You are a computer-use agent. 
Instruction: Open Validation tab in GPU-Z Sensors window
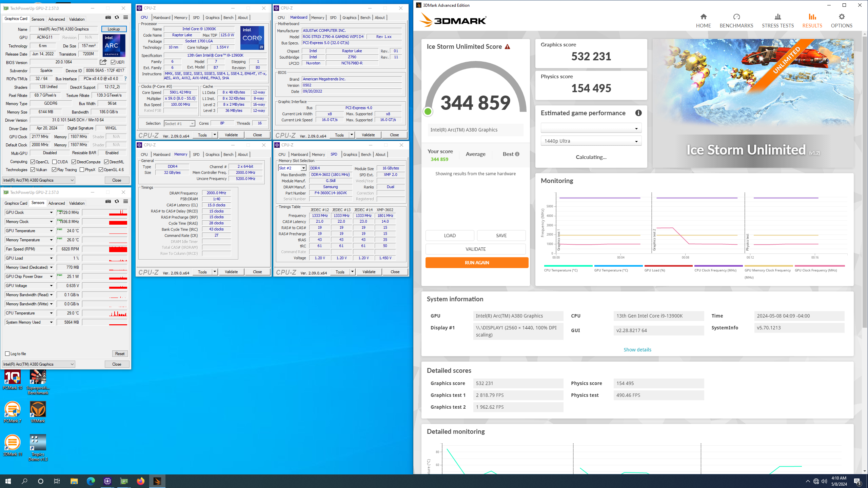tap(77, 203)
